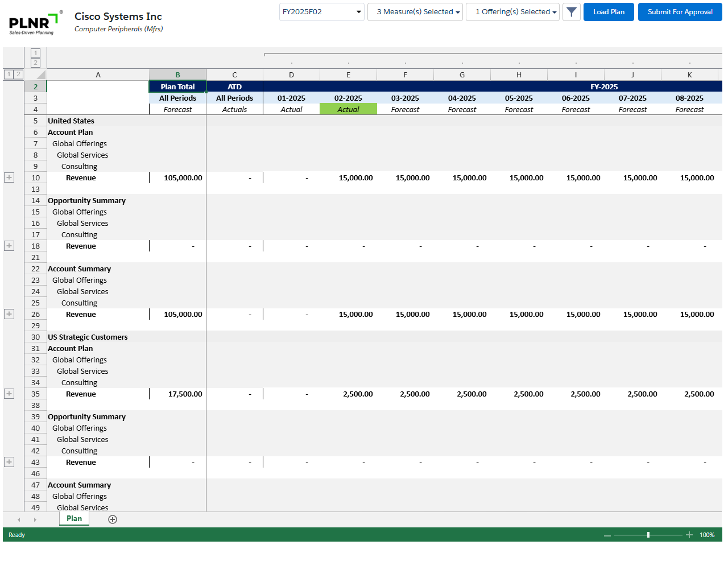Click the United States row label
The image size is (728, 582).
click(71, 121)
